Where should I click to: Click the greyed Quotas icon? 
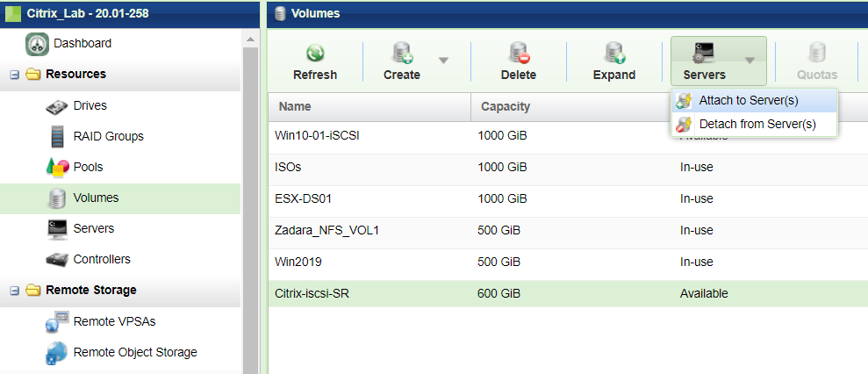pyautogui.click(x=817, y=54)
